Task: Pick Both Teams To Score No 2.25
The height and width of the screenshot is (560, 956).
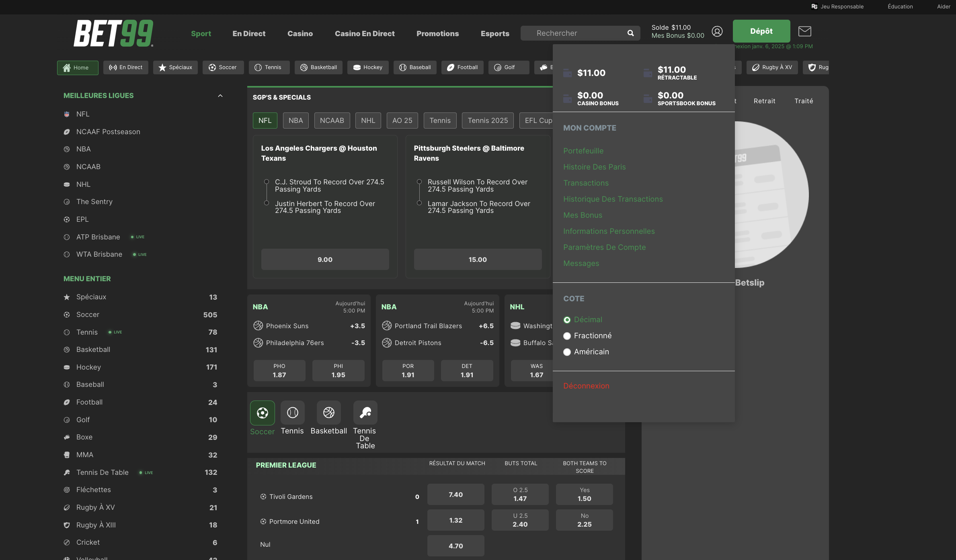Action: click(x=584, y=520)
